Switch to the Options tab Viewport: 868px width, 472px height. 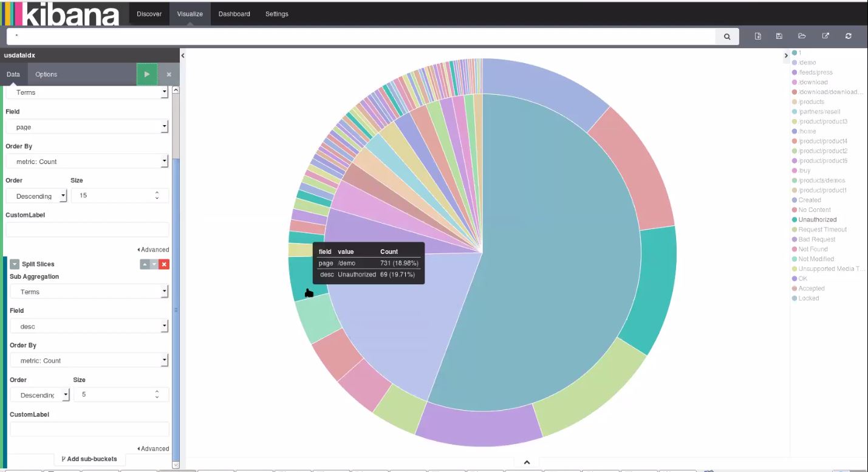pos(46,74)
